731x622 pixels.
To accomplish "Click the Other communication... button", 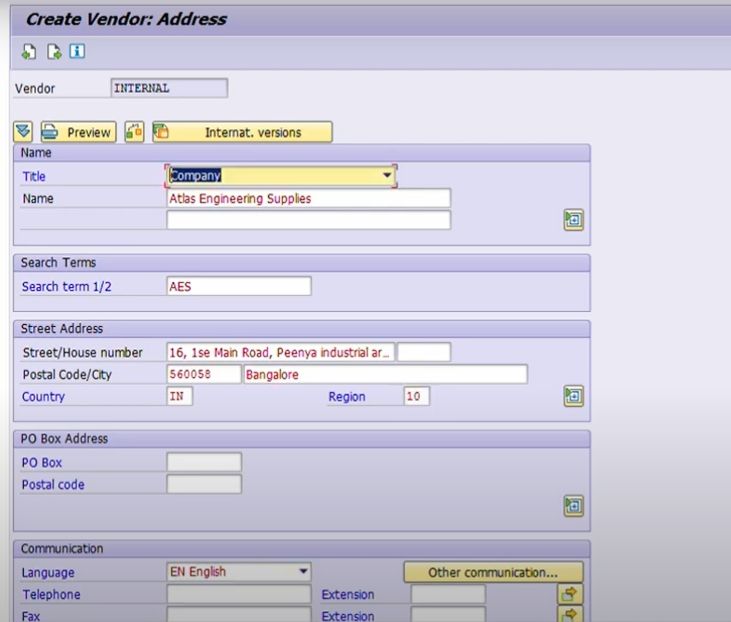I will click(x=493, y=572).
